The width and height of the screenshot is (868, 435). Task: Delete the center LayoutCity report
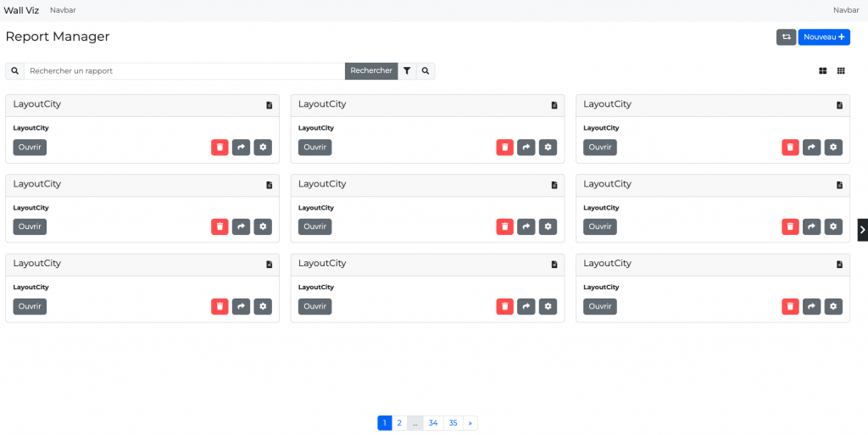[504, 227]
